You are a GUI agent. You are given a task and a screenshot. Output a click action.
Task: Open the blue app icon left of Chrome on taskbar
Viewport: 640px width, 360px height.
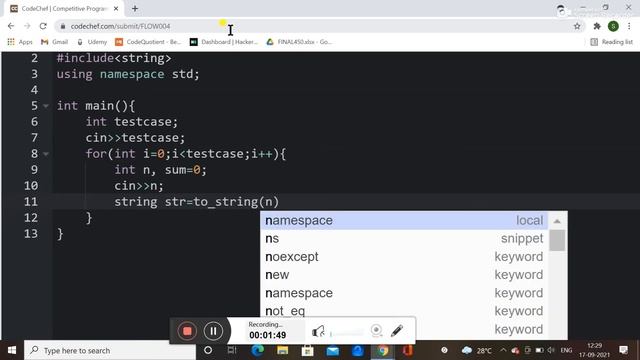click(x=358, y=350)
